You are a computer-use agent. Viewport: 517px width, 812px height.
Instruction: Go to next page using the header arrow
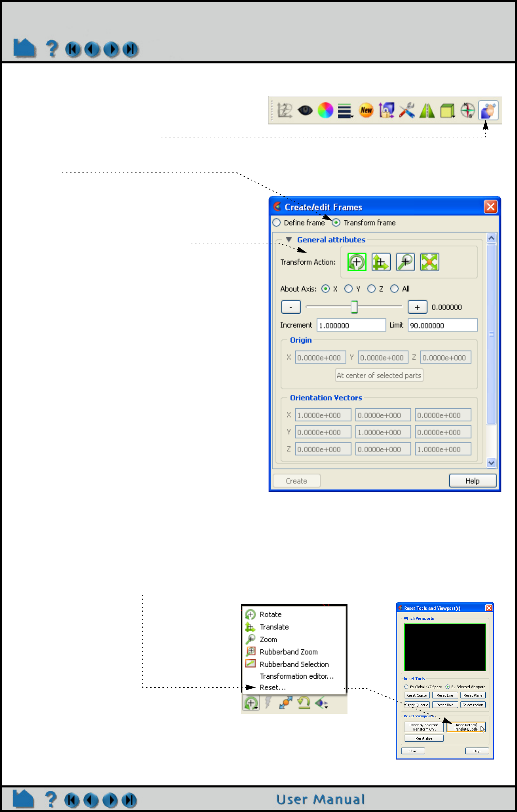(111, 49)
